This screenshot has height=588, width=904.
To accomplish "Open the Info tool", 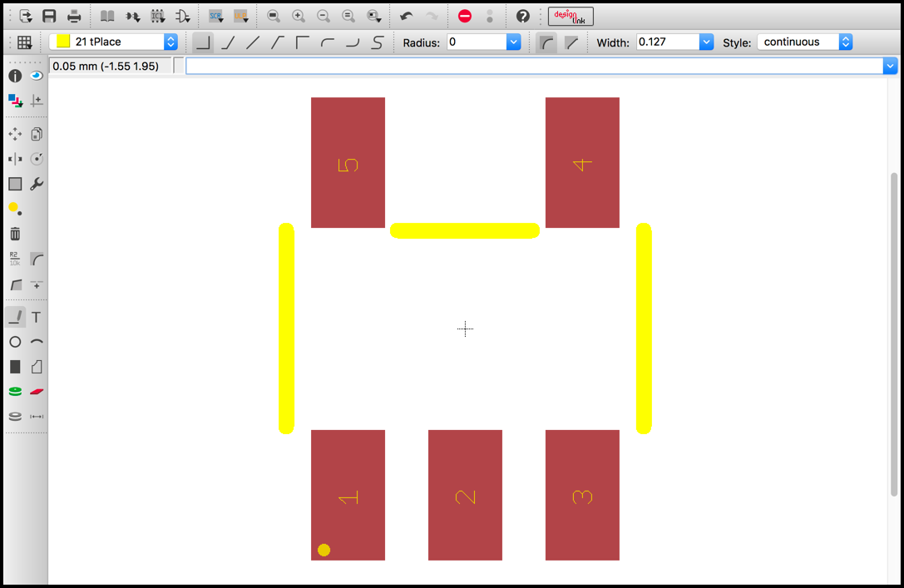I will point(15,76).
